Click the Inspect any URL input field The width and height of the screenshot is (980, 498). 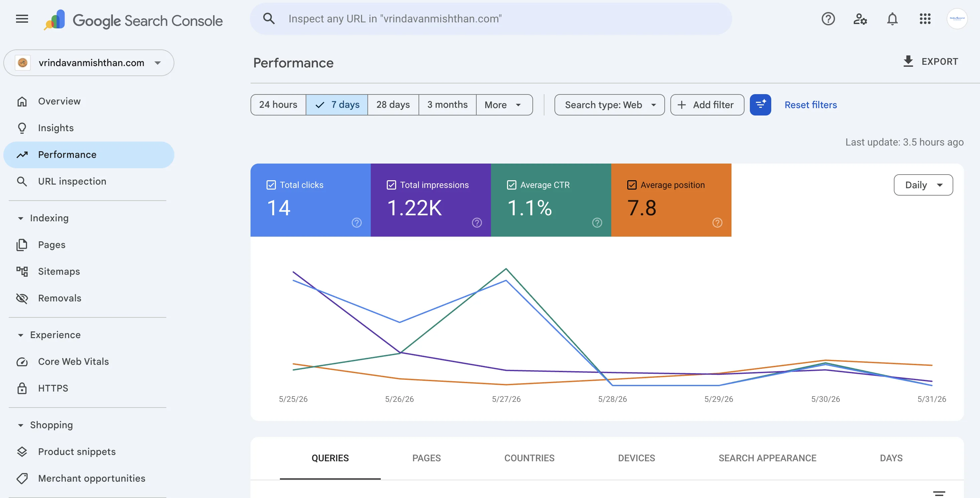(491, 19)
